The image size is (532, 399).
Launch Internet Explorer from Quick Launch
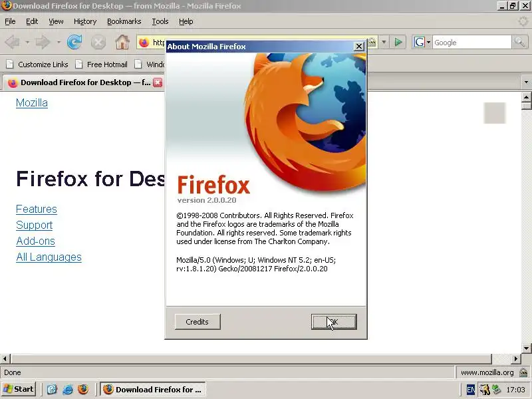pos(68,389)
